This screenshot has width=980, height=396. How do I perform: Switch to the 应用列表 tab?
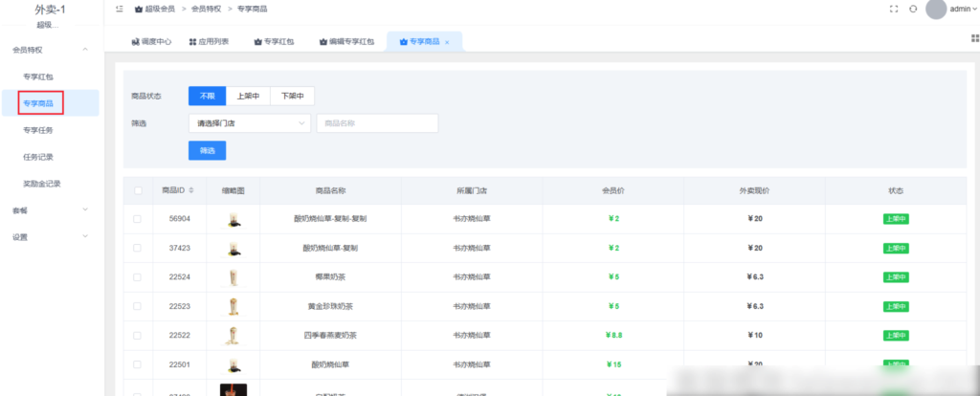(x=209, y=42)
